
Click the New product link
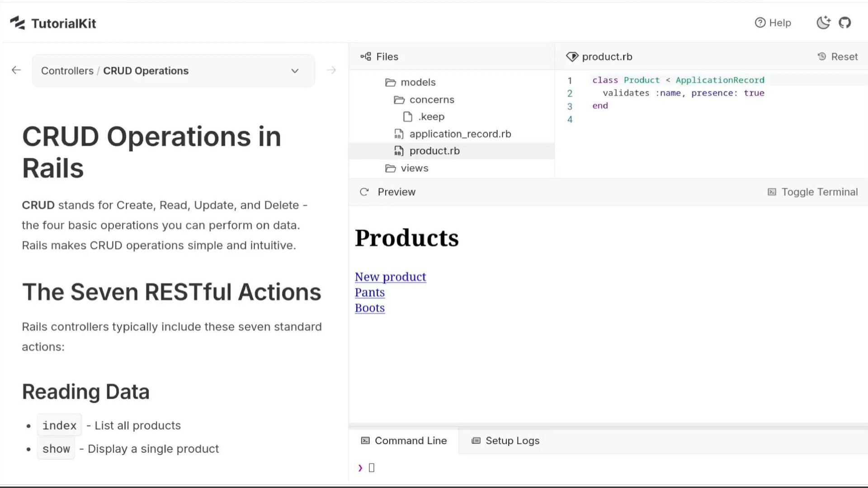(x=390, y=277)
